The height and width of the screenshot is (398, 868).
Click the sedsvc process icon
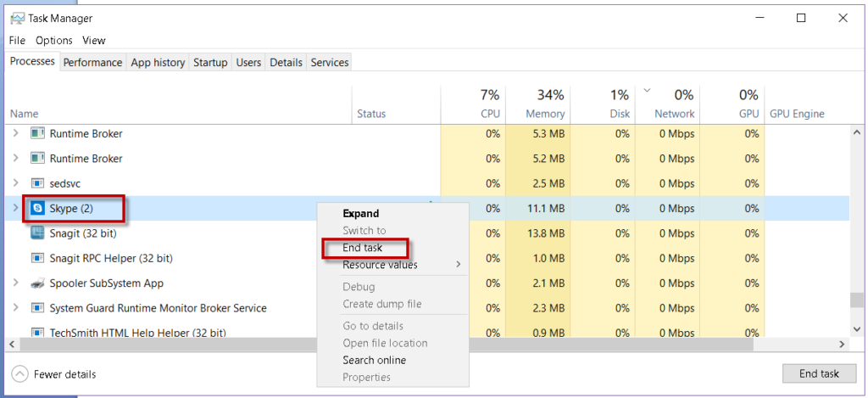pyautogui.click(x=38, y=183)
